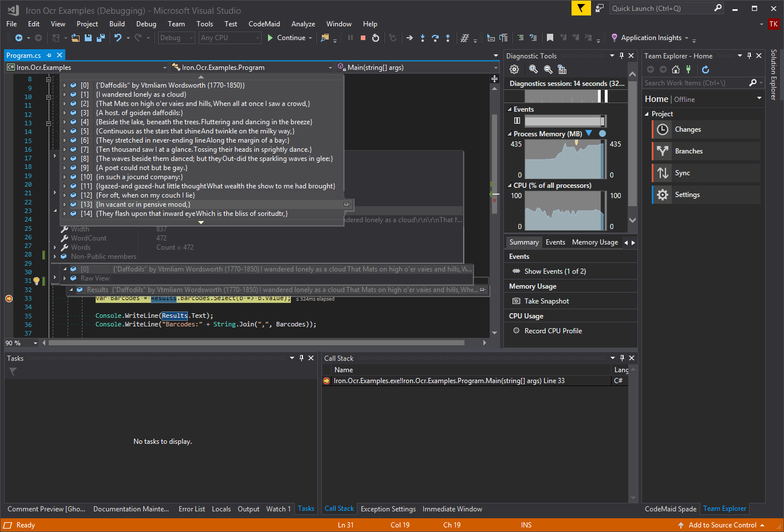The width and height of the screenshot is (784, 532).
Task: Click the refresh icon in Team Explorer
Action: pos(706,69)
